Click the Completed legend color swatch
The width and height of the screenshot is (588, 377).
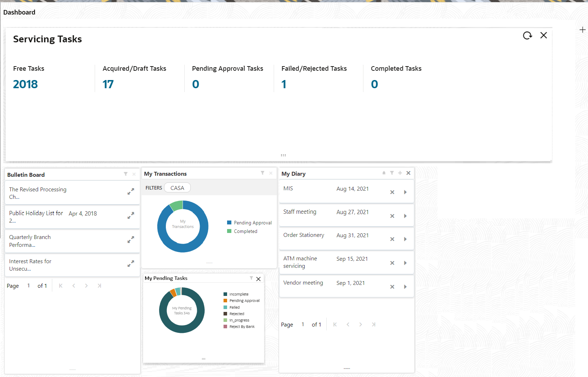(229, 231)
